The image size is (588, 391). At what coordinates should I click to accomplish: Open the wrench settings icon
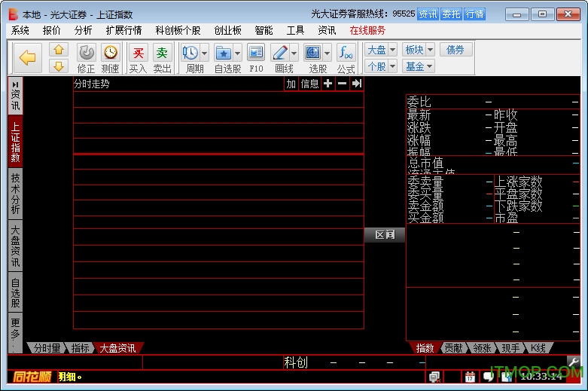pos(574,362)
